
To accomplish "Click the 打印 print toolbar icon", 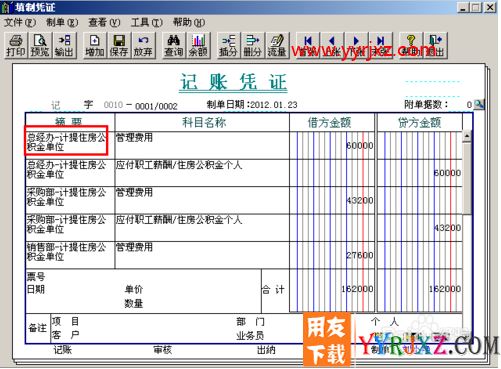I will coord(15,45).
